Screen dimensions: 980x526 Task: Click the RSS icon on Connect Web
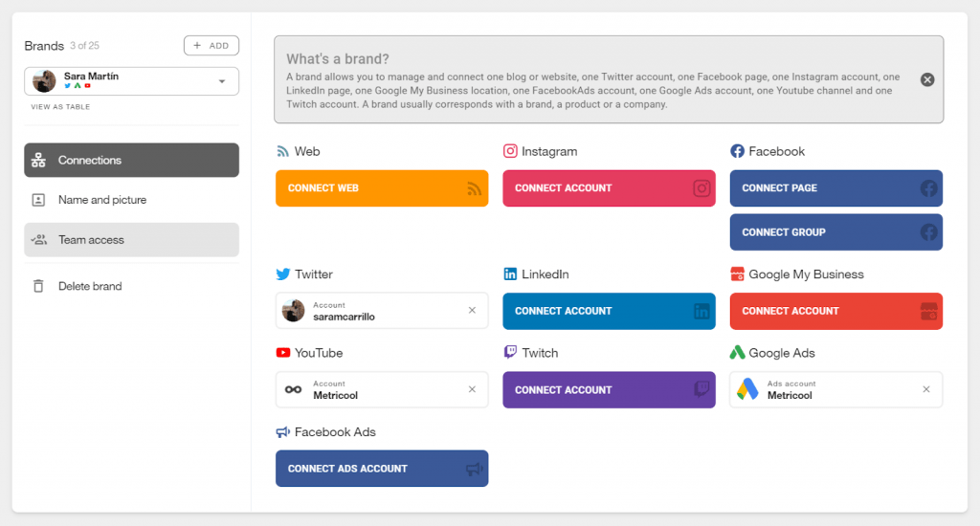click(475, 188)
